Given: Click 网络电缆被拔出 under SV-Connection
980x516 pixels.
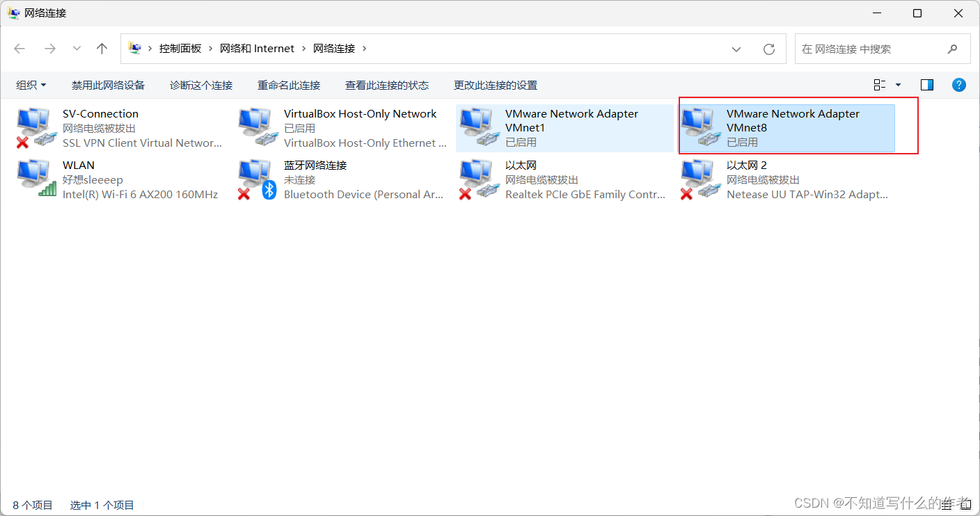Looking at the screenshot, I should 100,129.
